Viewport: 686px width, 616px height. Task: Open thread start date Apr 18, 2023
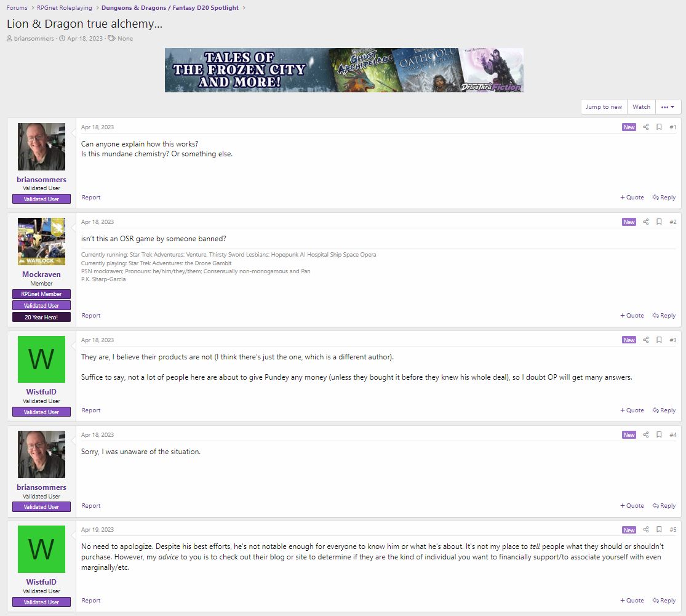[x=85, y=39]
